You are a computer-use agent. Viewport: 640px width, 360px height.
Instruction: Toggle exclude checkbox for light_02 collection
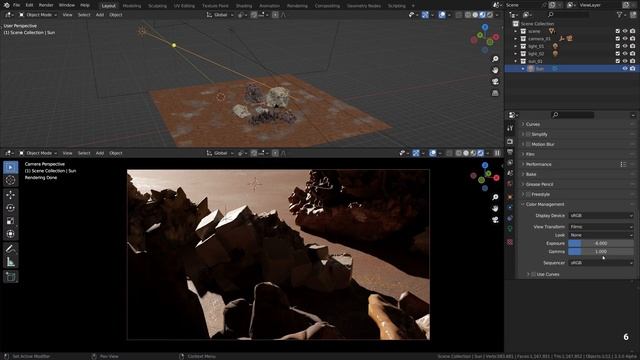(618, 53)
